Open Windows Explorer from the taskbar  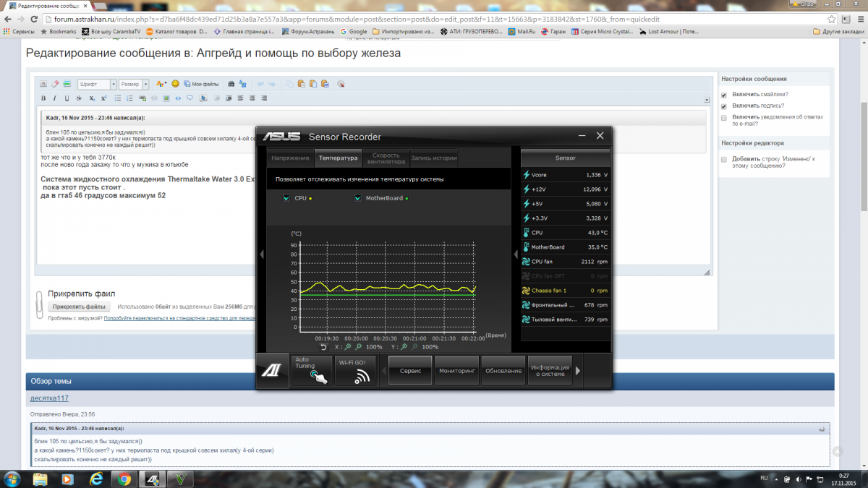point(40,479)
